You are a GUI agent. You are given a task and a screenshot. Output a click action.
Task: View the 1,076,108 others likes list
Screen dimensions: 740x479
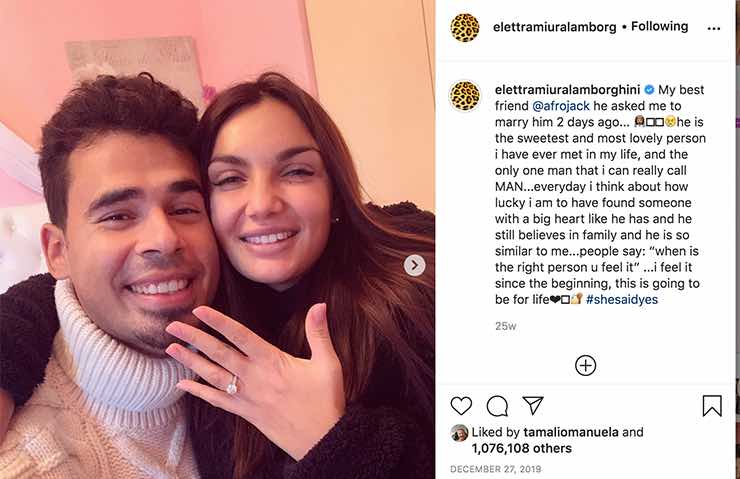(521, 448)
